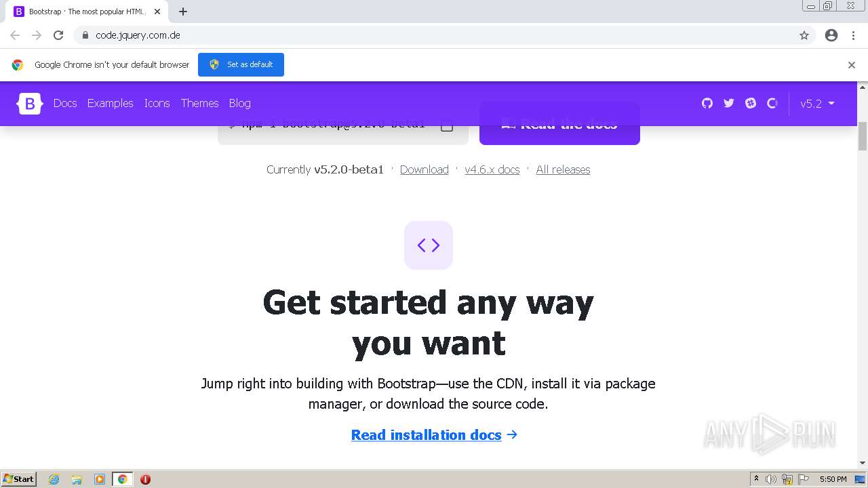Open All releases link
The image size is (868, 488).
(x=563, y=169)
